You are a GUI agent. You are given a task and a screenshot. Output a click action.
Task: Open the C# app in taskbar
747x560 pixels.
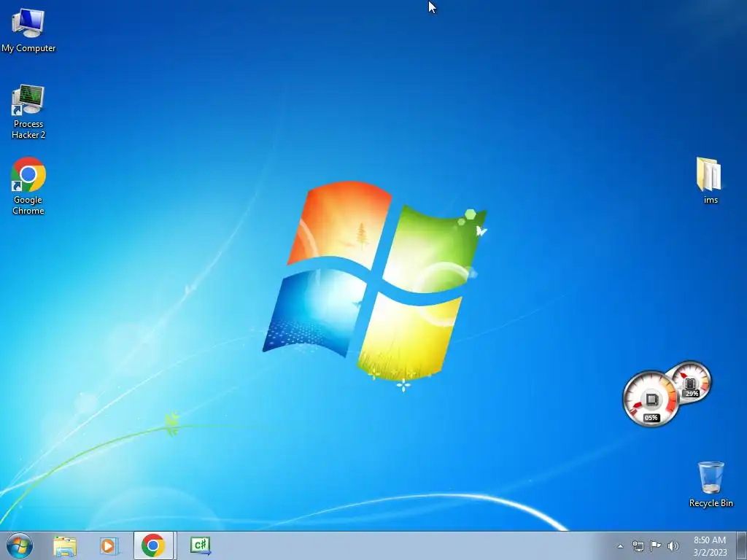tap(200, 545)
